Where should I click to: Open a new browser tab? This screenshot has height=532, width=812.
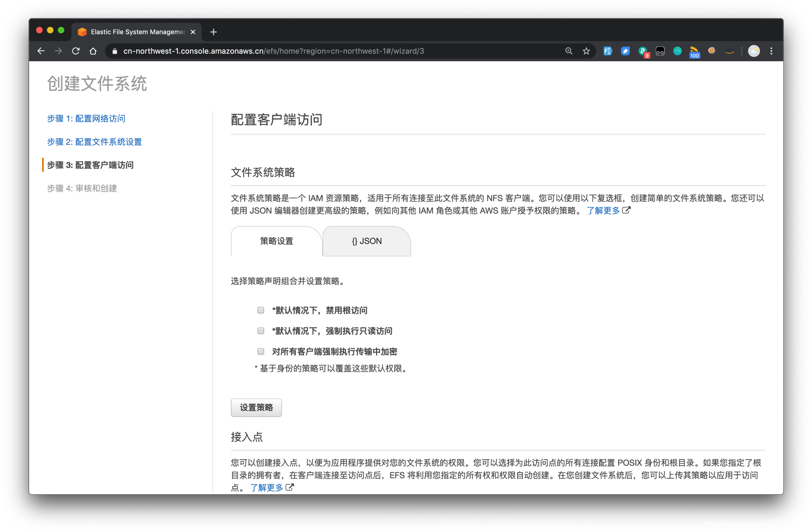coord(213,32)
